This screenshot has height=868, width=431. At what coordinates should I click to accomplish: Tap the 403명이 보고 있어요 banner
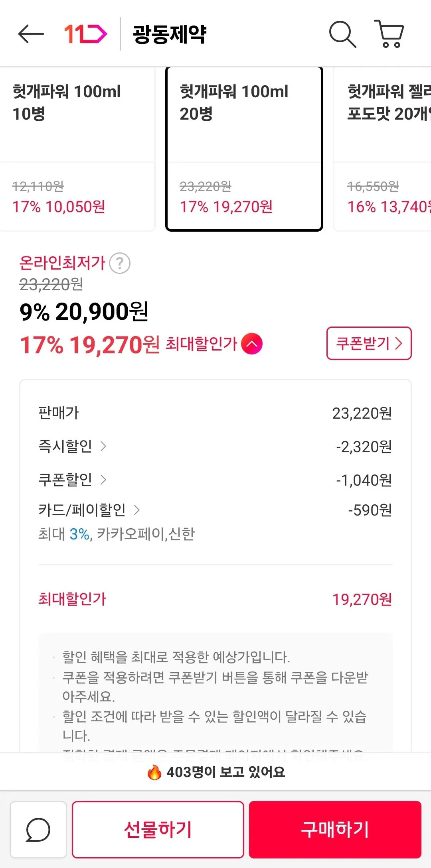tap(215, 772)
